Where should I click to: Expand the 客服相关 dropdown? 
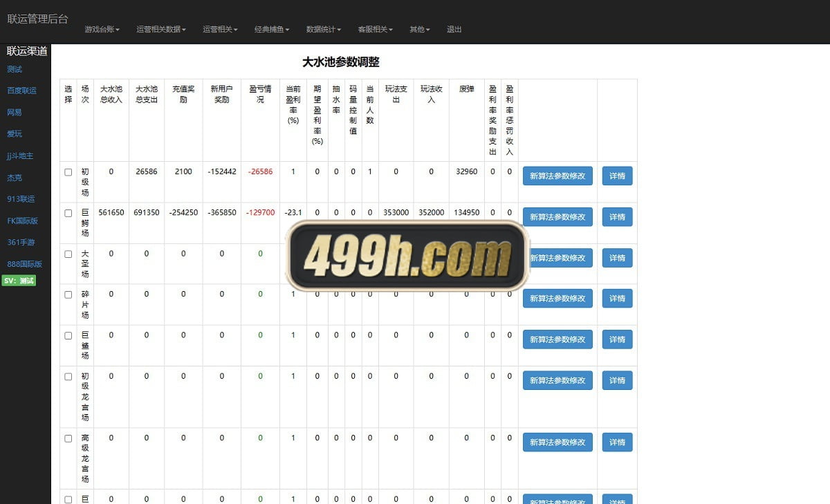[375, 30]
